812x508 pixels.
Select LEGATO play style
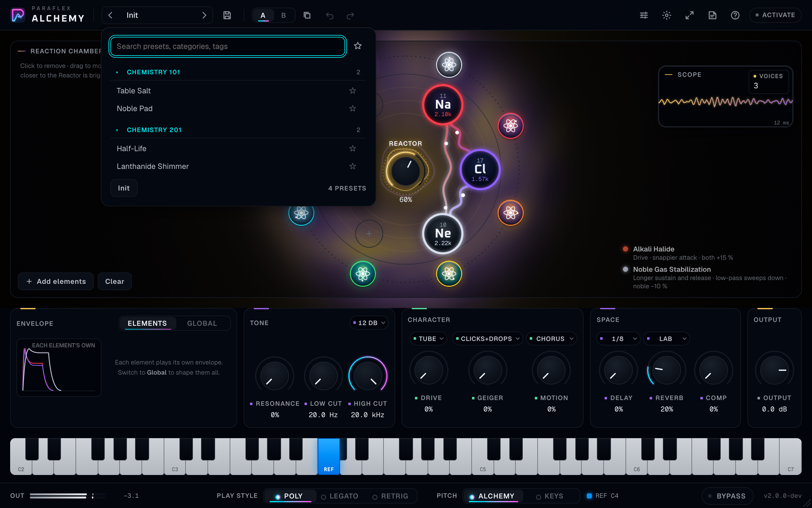(340, 496)
